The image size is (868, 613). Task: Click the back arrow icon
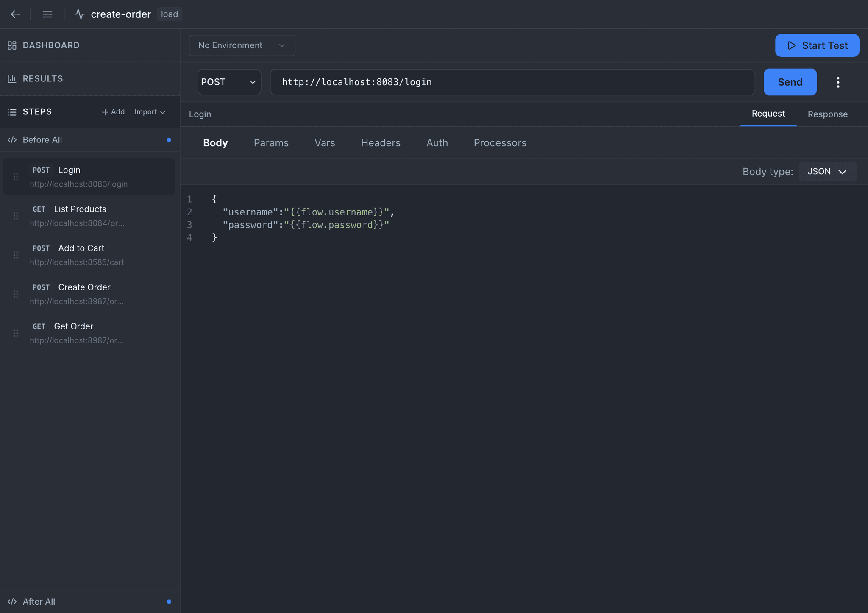[x=16, y=14]
